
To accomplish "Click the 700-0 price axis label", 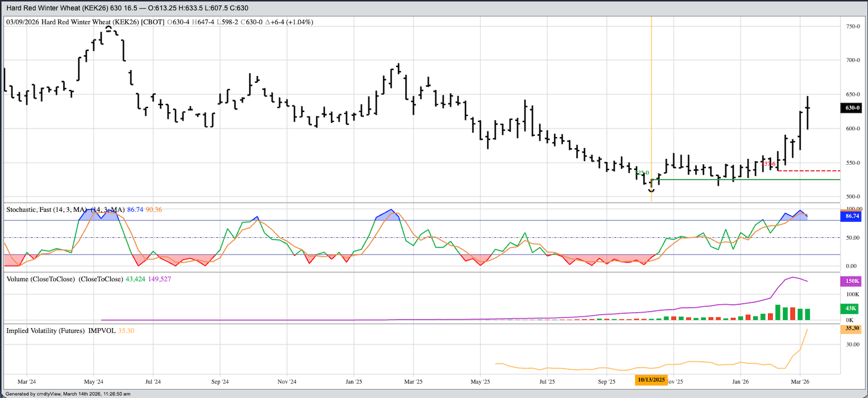I will pos(852,60).
